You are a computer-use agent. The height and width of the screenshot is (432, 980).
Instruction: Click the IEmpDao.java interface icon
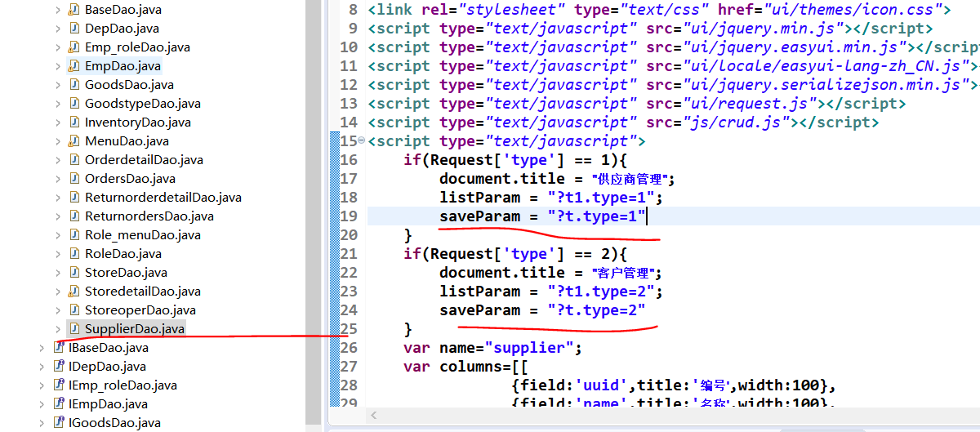(x=59, y=404)
